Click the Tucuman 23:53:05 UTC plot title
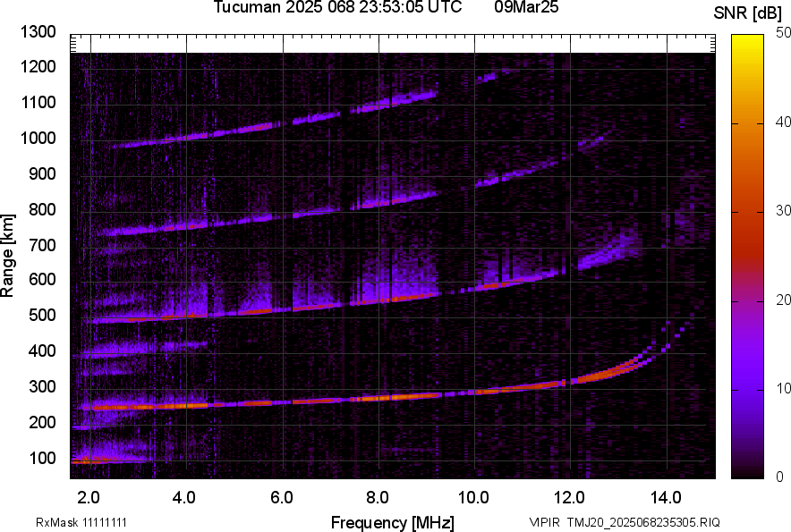This screenshot has height=532, width=791. pyautogui.click(x=337, y=8)
